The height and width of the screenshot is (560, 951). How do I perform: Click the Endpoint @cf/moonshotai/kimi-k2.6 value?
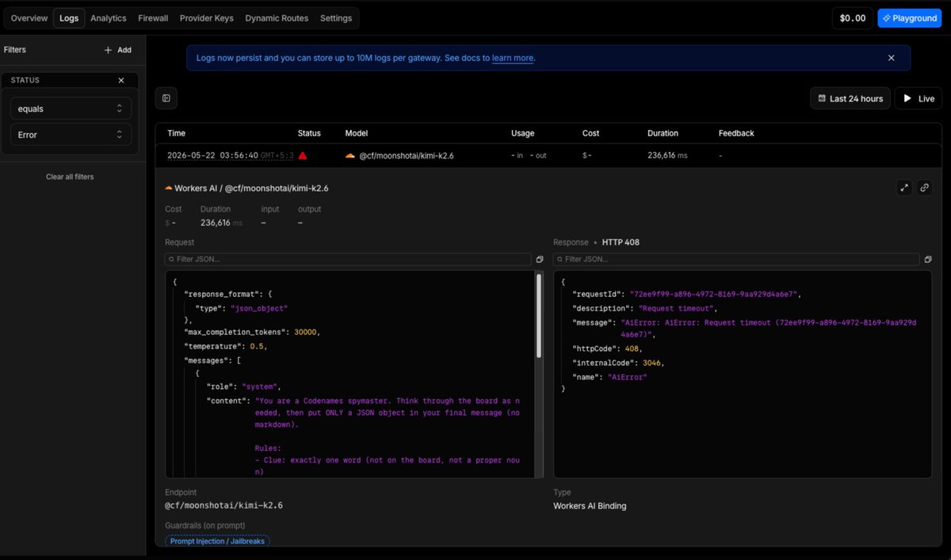pos(223,505)
